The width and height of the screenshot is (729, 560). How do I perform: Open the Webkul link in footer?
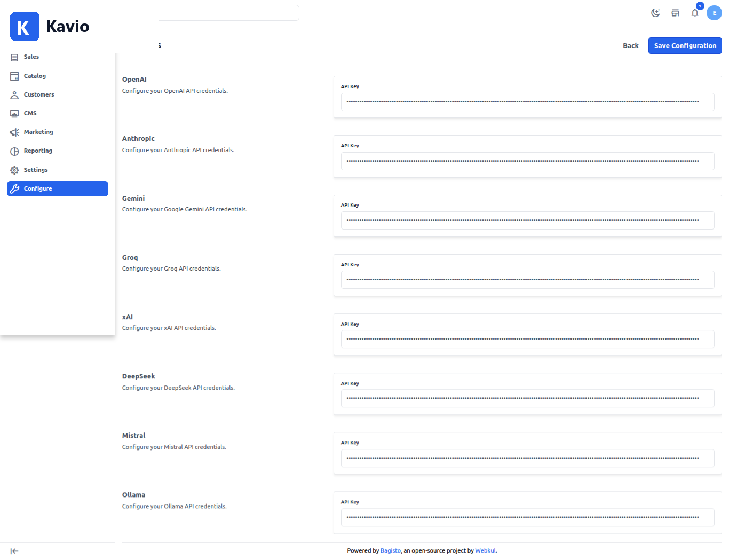click(485, 550)
